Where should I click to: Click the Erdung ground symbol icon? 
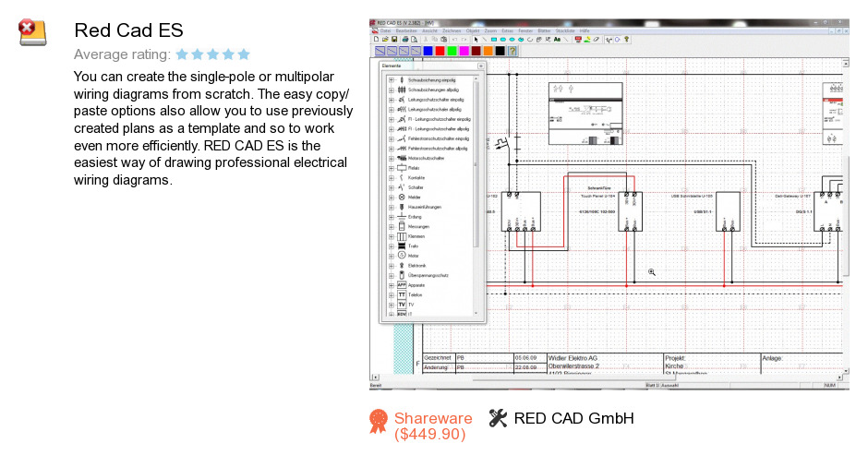402,216
